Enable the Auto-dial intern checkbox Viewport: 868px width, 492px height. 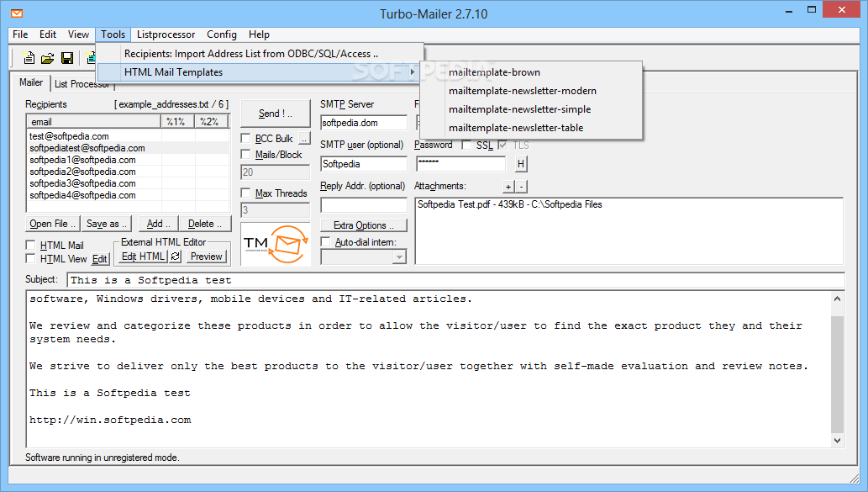point(325,241)
